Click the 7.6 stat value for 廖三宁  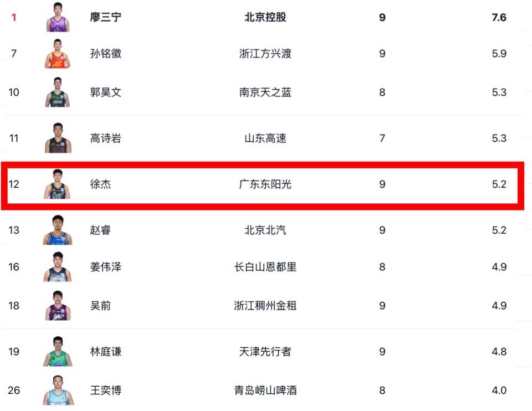pyautogui.click(x=499, y=17)
